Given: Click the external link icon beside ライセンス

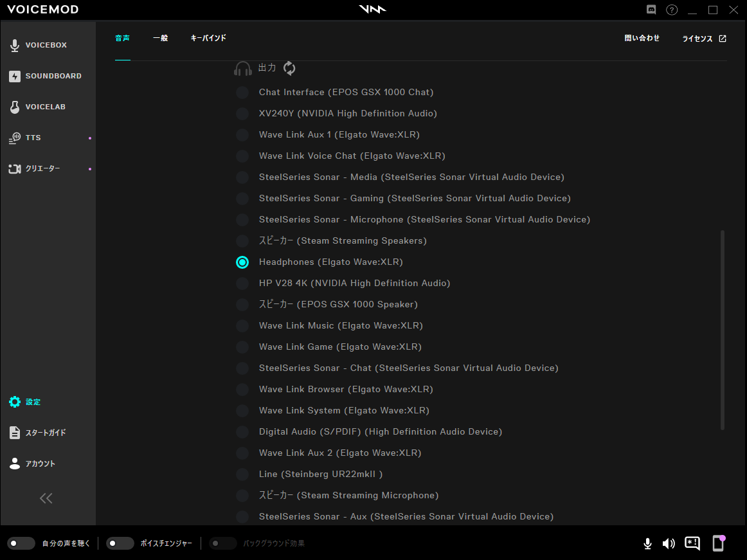Looking at the screenshot, I should [x=722, y=39].
